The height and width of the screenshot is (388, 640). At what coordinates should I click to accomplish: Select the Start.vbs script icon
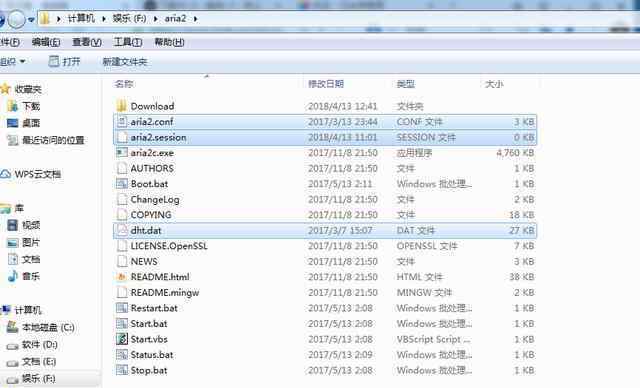point(122,339)
